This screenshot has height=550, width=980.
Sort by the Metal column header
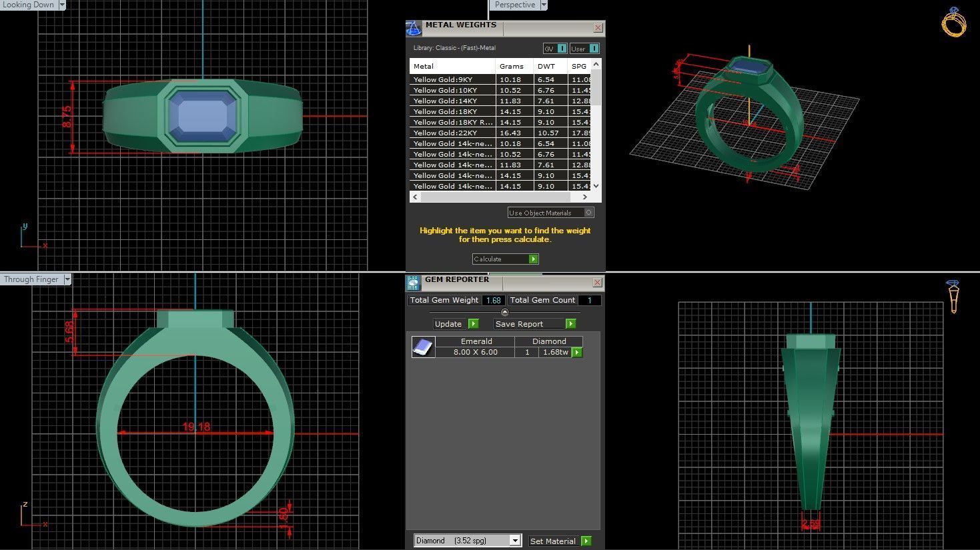(x=452, y=66)
